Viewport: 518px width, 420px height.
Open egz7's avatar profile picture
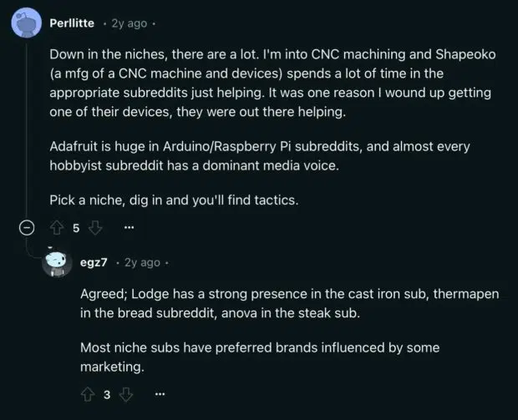tap(57, 263)
